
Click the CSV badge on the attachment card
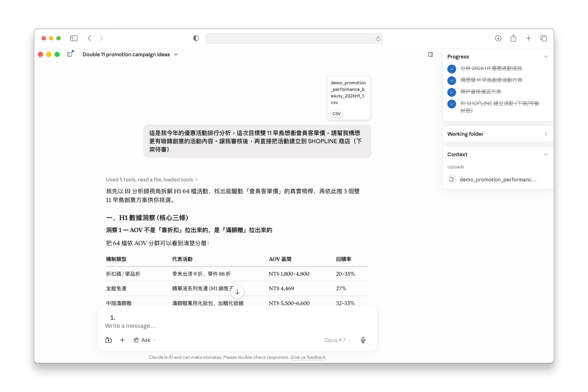(x=337, y=114)
